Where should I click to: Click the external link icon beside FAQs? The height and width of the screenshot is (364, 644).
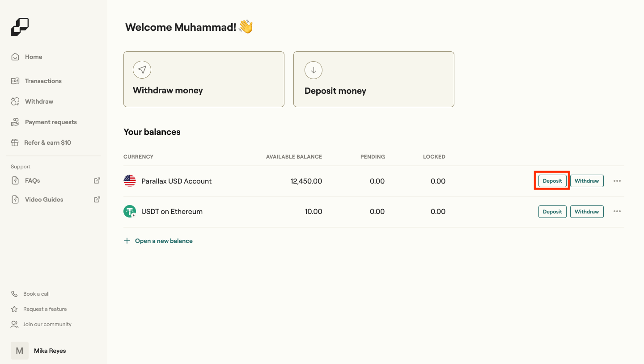point(97,180)
